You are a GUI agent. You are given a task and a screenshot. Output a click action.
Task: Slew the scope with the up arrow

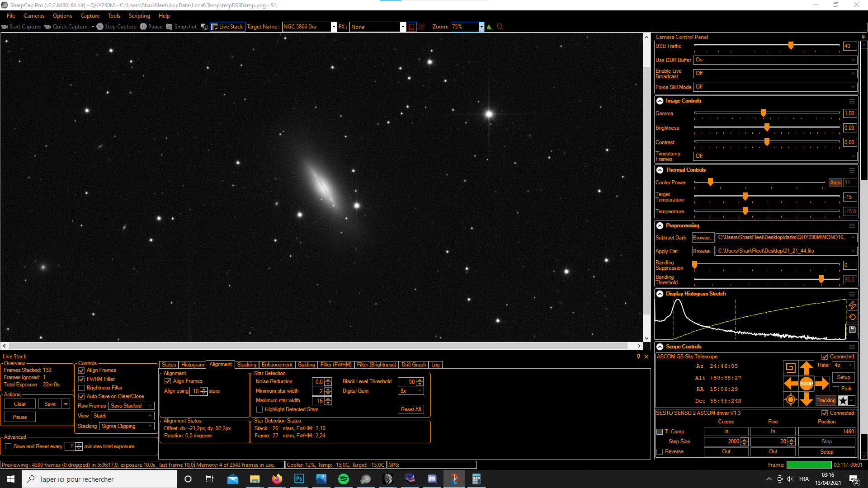pos(806,368)
